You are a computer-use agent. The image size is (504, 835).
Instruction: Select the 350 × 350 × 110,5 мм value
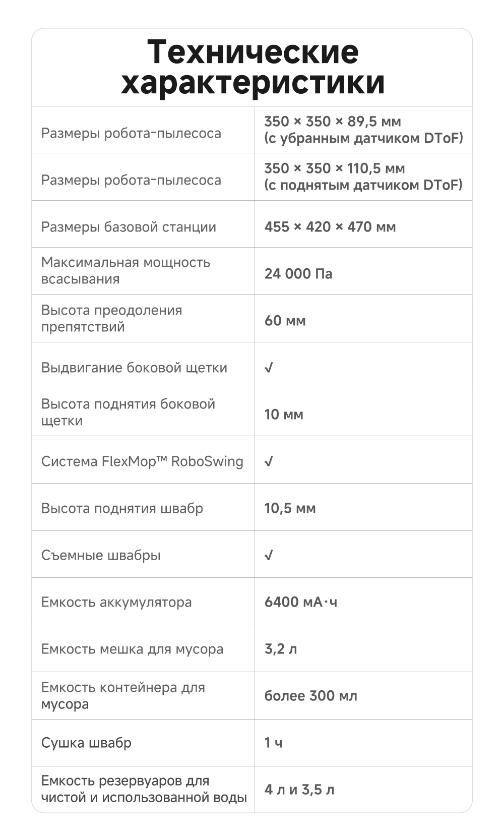[x=335, y=168]
